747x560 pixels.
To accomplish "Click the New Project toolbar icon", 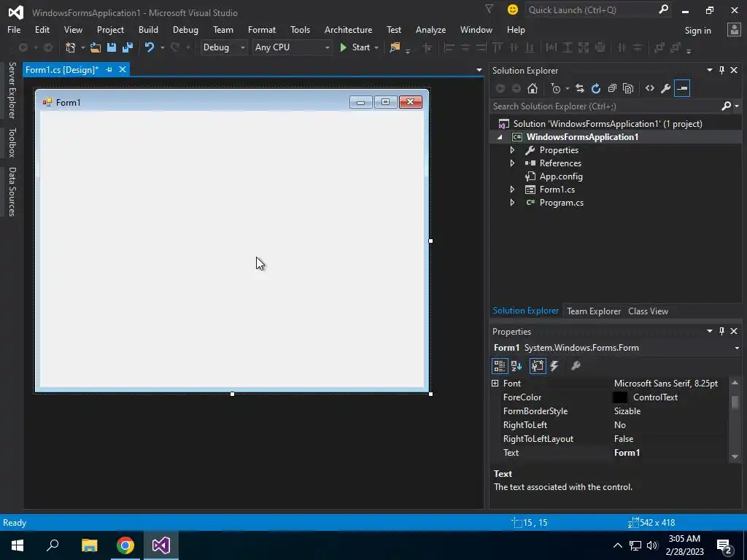I will coord(71,47).
